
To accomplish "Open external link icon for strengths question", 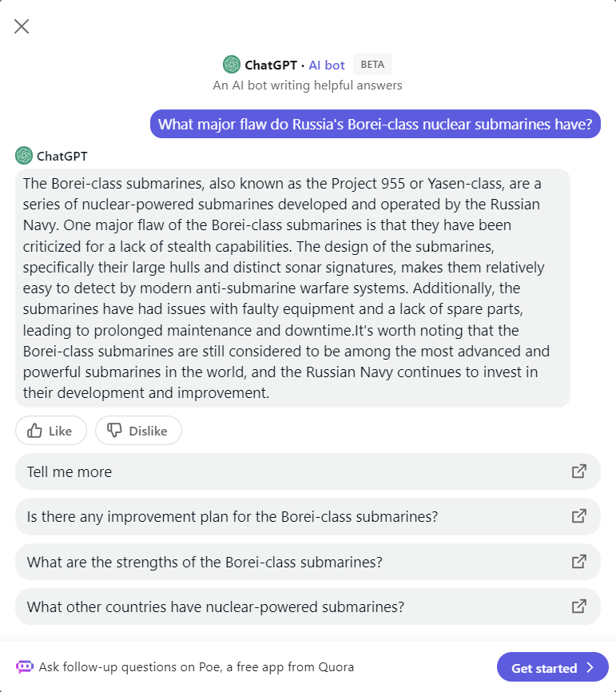I will [579, 562].
